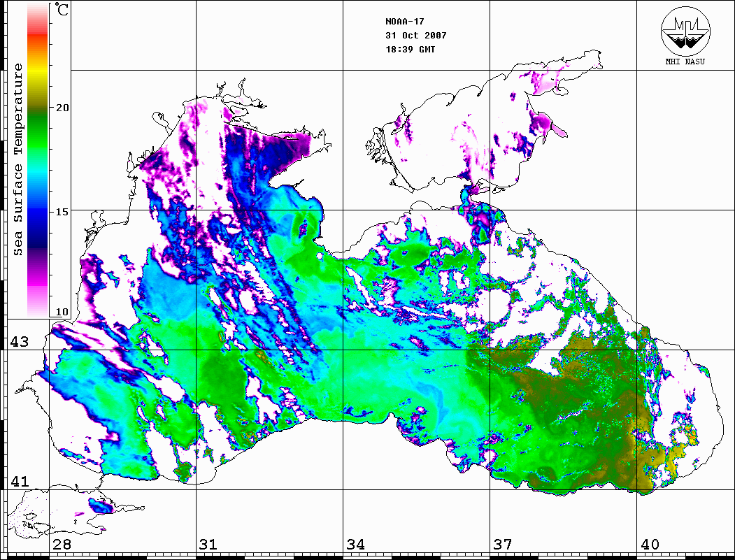Click the '15' value on temperature scale
This screenshot has width=735, height=560.
pyautogui.click(x=62, y=212)
